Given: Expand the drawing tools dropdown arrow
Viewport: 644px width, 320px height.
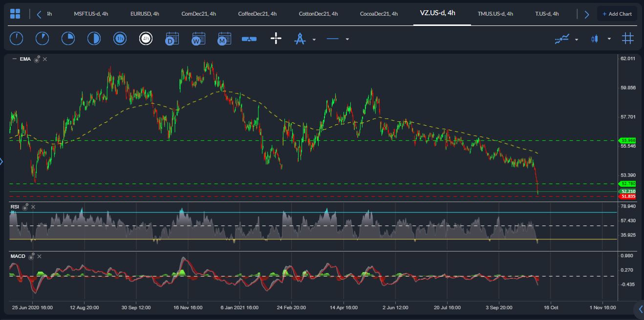Looking at the screenshot, I should (314, 39).
